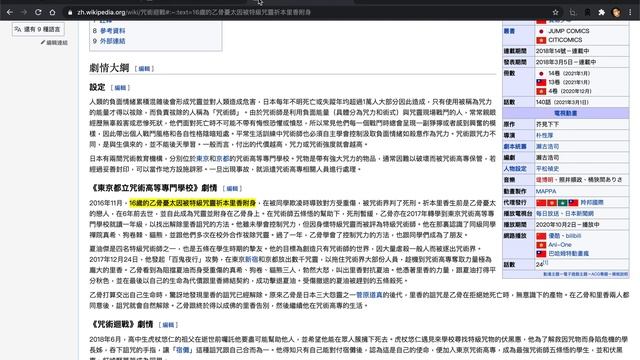640x360 pixels.
Task: Open footnote [1] after 24 episodes
Action: pos(546,263)
